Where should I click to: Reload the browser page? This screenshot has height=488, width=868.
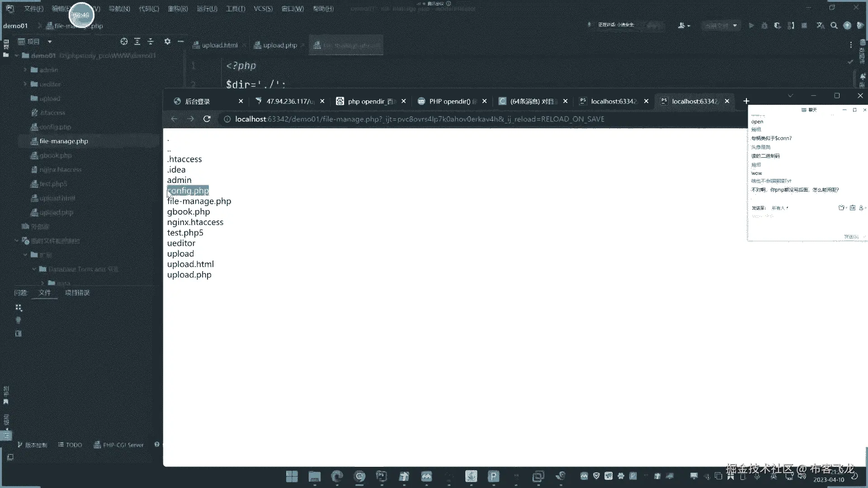point(207,119)
